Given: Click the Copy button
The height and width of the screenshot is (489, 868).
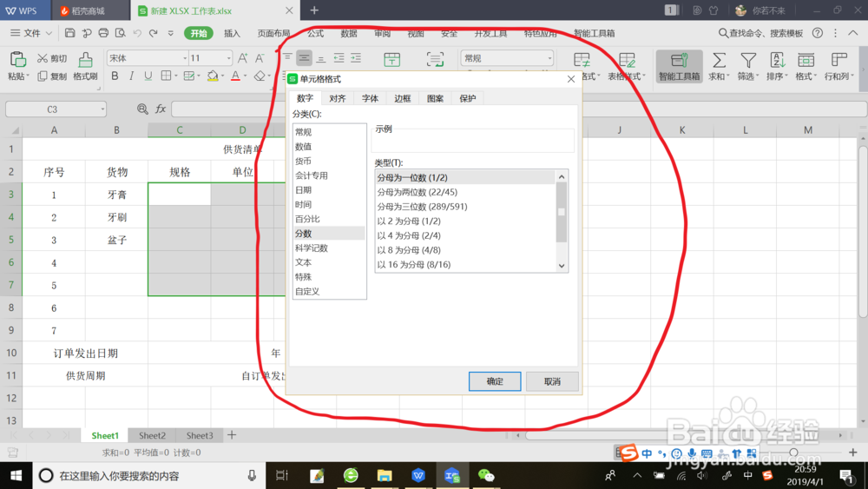Looking at the screenshot, I should 52,76.
